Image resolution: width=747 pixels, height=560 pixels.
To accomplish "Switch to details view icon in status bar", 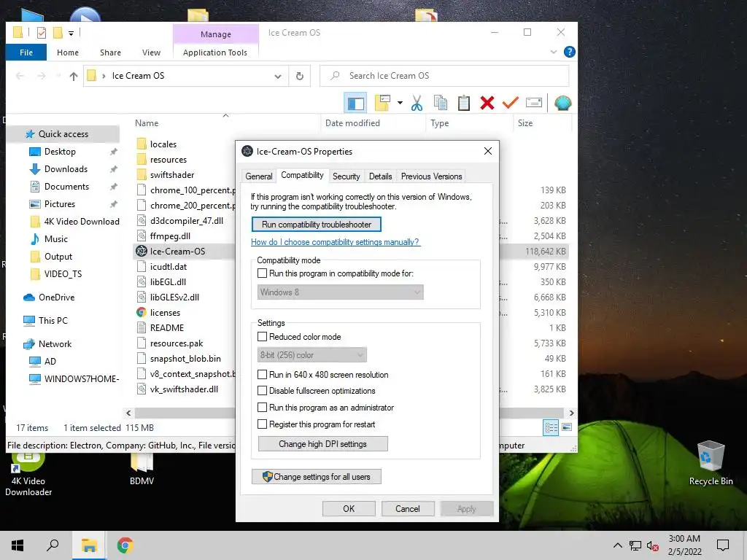I will tap(551, 427).
